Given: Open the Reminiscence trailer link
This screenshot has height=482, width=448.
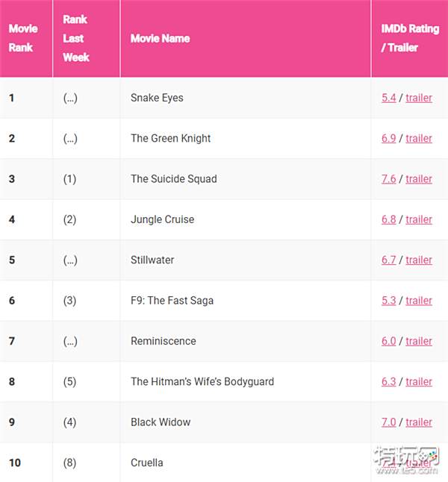Looking at the screenshot, I should (x=419, y=341).
